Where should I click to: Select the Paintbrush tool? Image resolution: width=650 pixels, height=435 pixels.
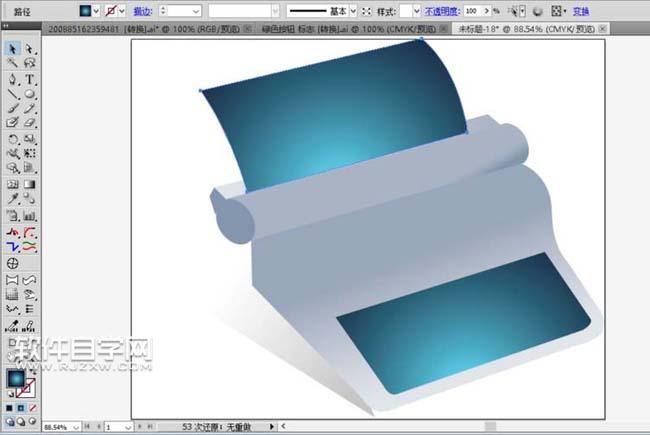tap(12, 108)
